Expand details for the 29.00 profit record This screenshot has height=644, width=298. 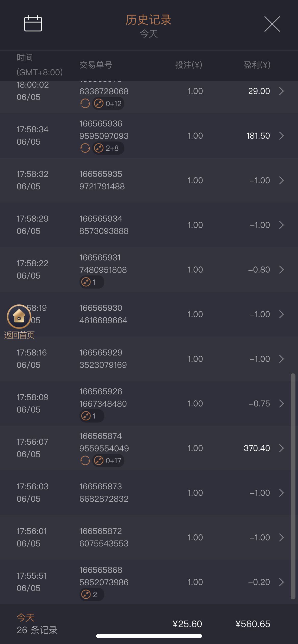[281, 91]
